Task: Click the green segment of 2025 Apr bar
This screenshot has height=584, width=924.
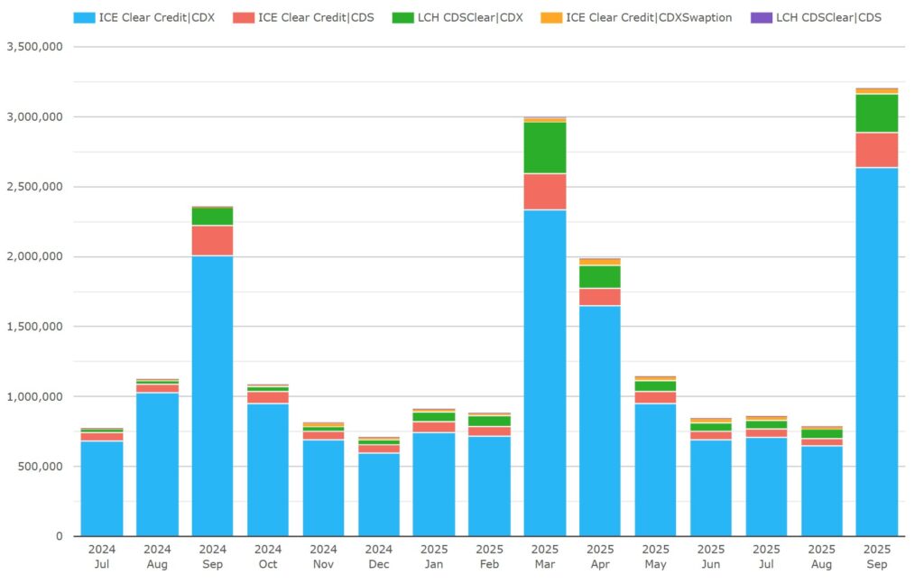Action: click(x=599, y=276)
